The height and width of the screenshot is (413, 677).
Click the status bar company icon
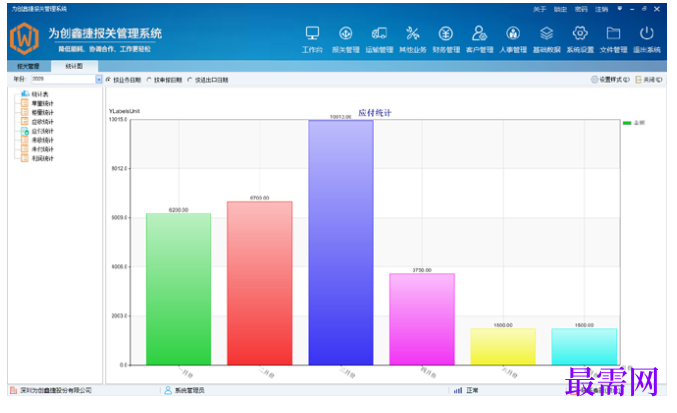13,390
